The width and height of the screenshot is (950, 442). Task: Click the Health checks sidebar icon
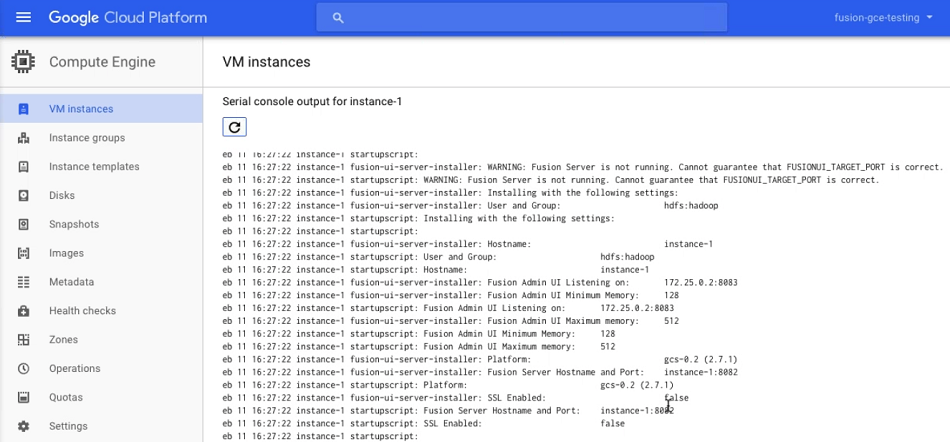[x=24, y=311]
